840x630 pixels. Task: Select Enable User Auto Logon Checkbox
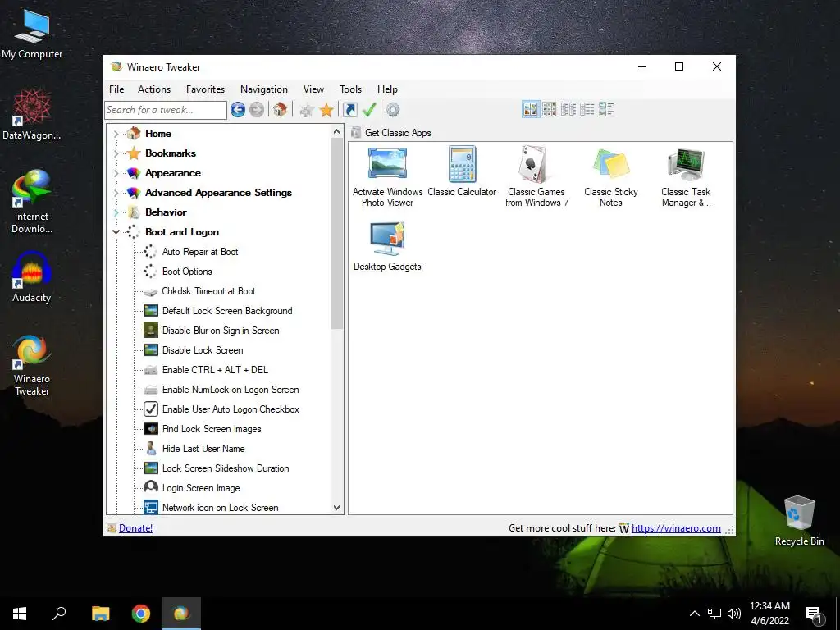(x=231, y=409)
